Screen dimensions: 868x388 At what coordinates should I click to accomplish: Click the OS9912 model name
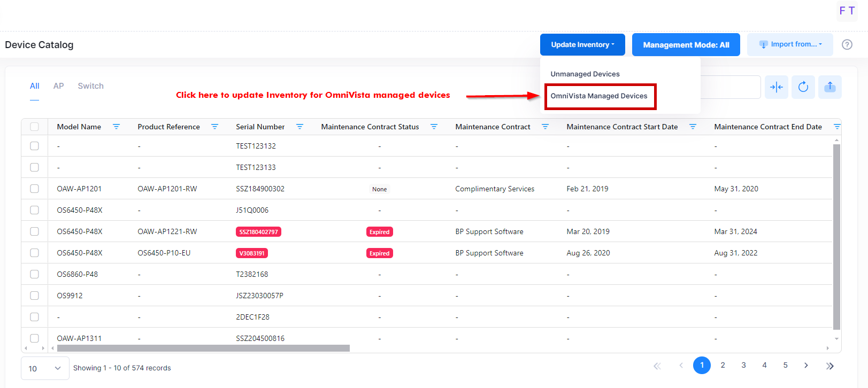(x=70, y=296)
